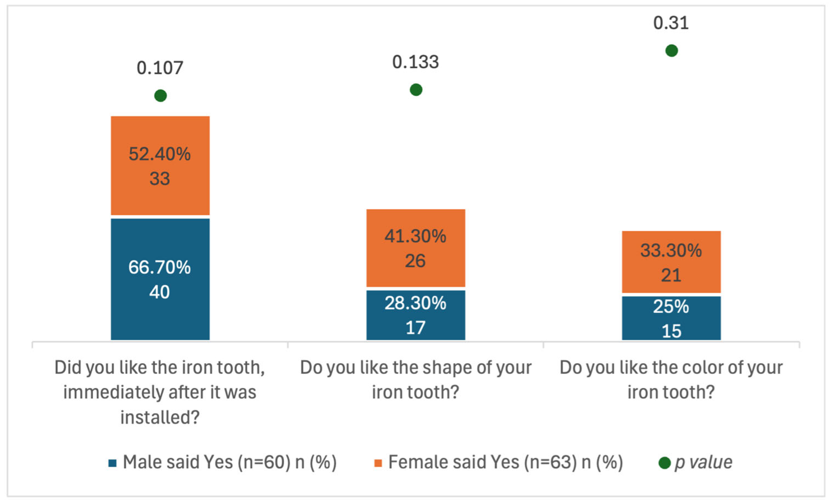Viewport: 832px width, 504px height.
Task: Select the orange bar showing 33.30% 21
Action: click(x=672, y=262)
